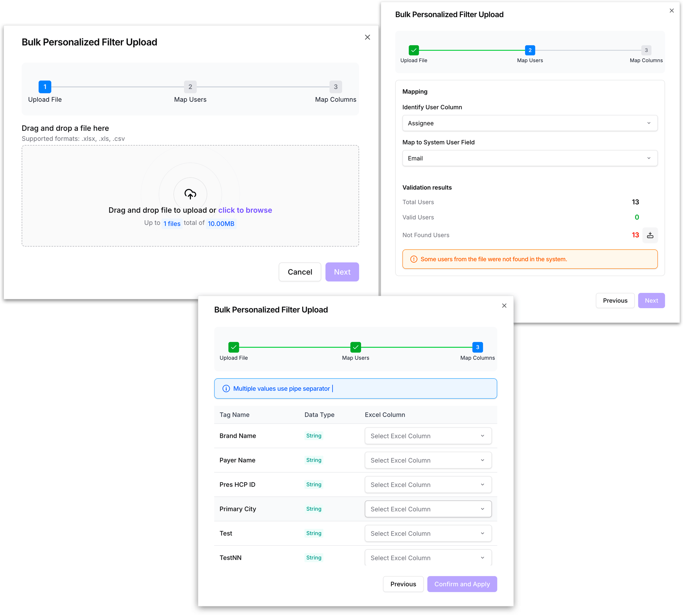
Task: Click green checkmark Map Users step in Map Columns dialog
Action: pyautogui.click(x=355, y=347)
